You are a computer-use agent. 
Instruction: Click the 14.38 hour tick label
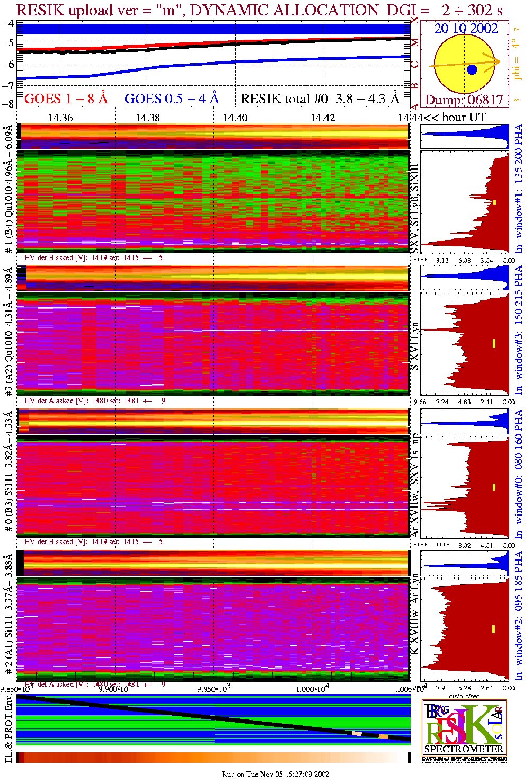pyautogui.click(x=148, y=118)
